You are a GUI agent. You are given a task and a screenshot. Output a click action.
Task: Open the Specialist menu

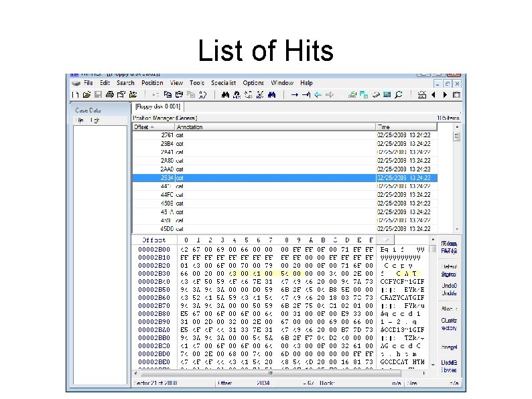point(223,83)
